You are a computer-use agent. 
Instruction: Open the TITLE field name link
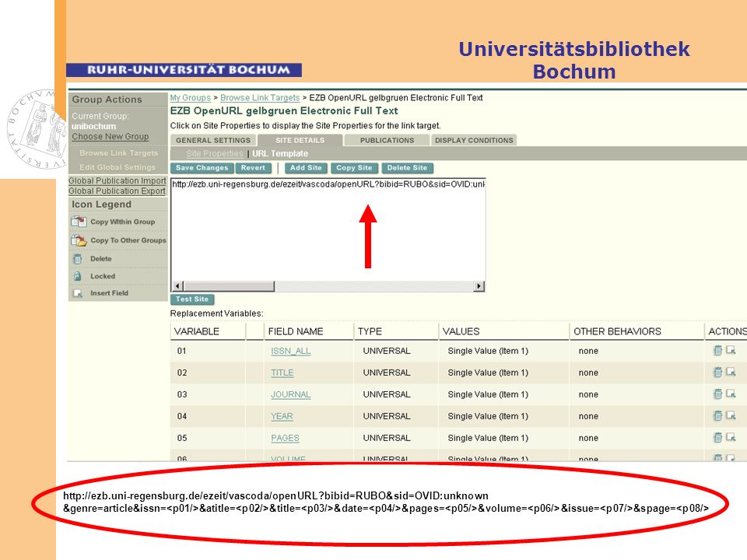282,373
